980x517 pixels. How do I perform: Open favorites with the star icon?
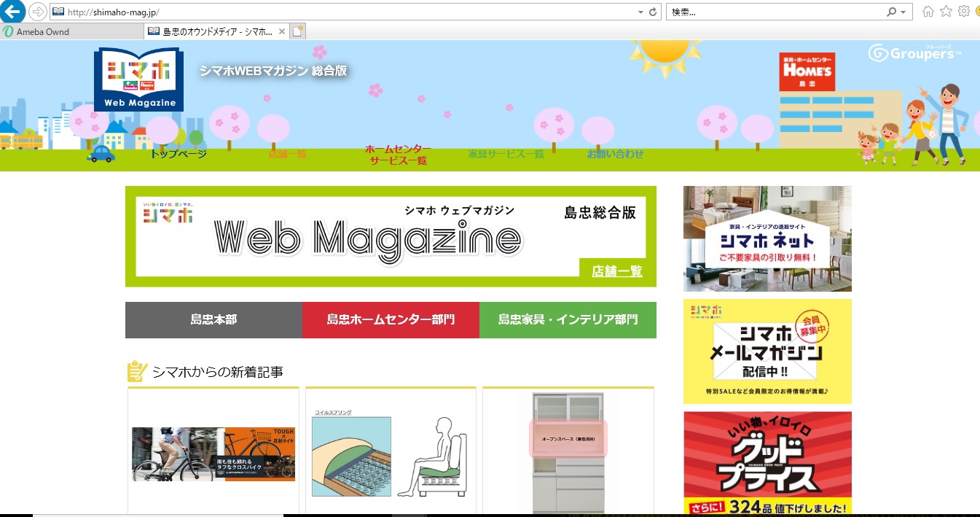pos(946,12)
